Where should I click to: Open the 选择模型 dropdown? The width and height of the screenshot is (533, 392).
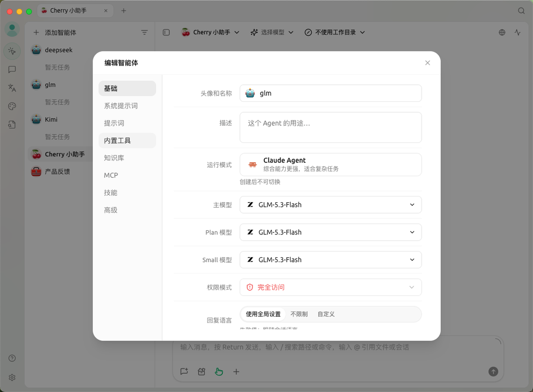point(272,33)
